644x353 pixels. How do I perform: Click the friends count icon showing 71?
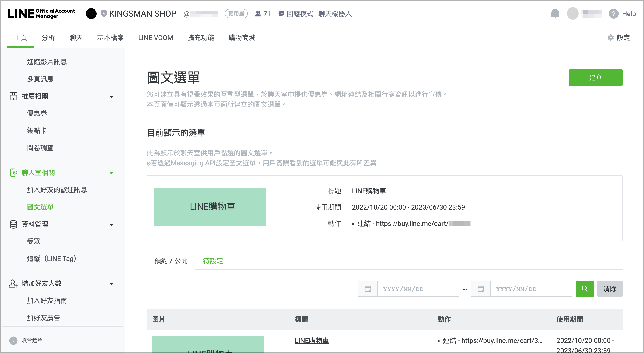pyautogui.click(x=258, y=13)
